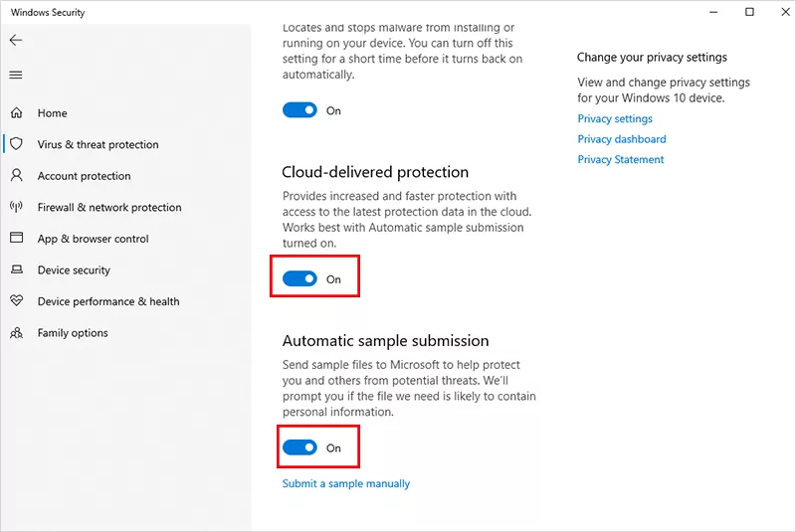Viewport: 796px width, 532px height.
Task: Click Submit a sample manually link
Action: [x=346, y=484]
